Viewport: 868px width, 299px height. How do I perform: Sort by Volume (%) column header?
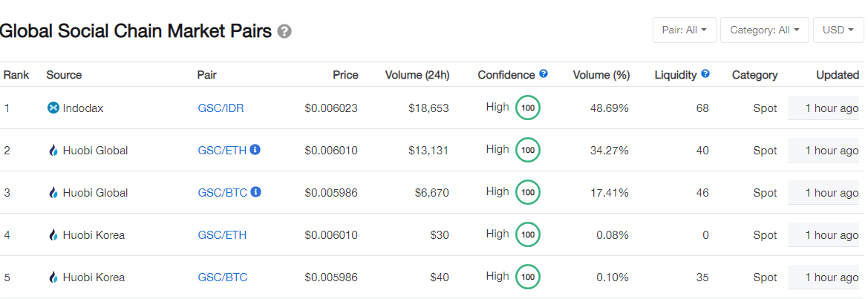tap(601, 75)
